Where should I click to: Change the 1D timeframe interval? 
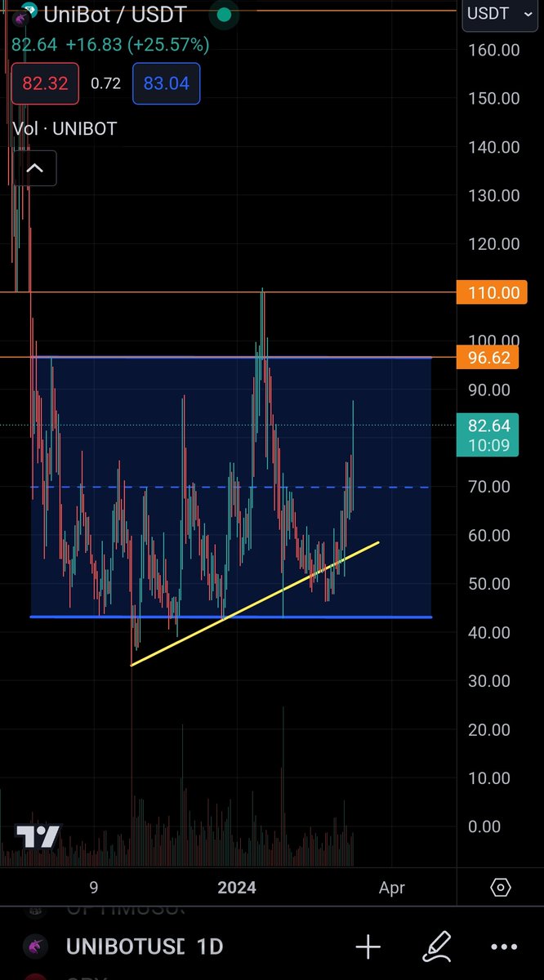coord(210,947)
